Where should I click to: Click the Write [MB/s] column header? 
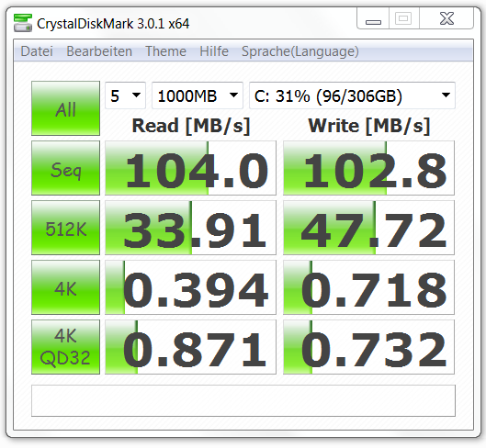pyautogui.click(x=368, y=126)
